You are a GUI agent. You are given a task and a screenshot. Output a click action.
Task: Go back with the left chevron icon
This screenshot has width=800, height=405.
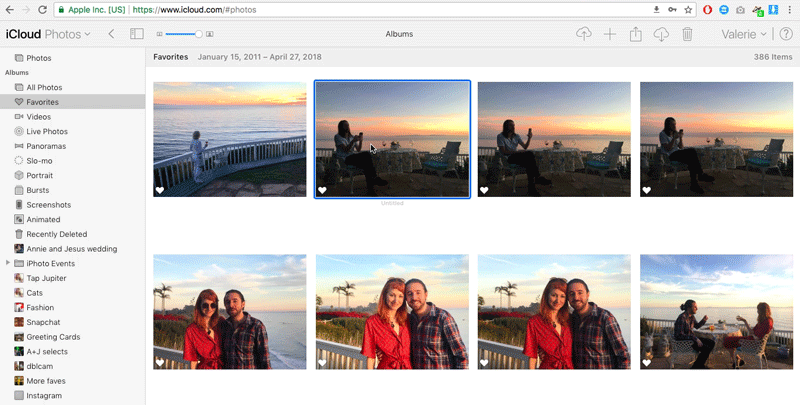(110, 34)
